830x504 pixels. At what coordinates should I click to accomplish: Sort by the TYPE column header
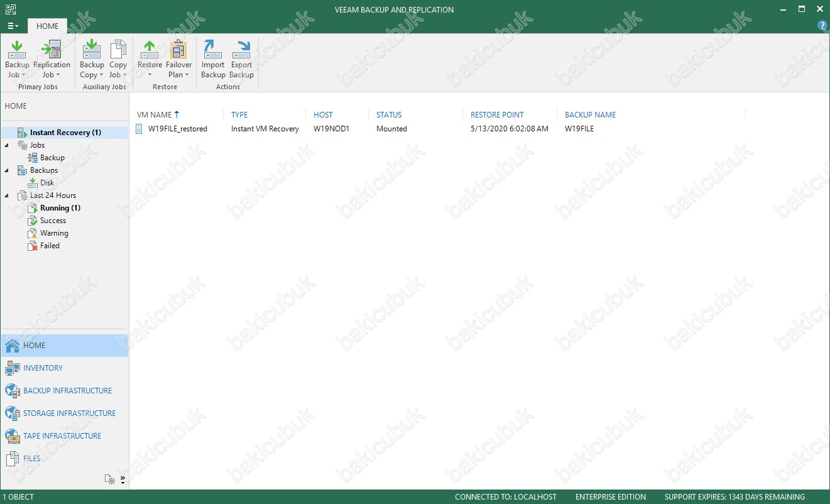coord(239,115)
